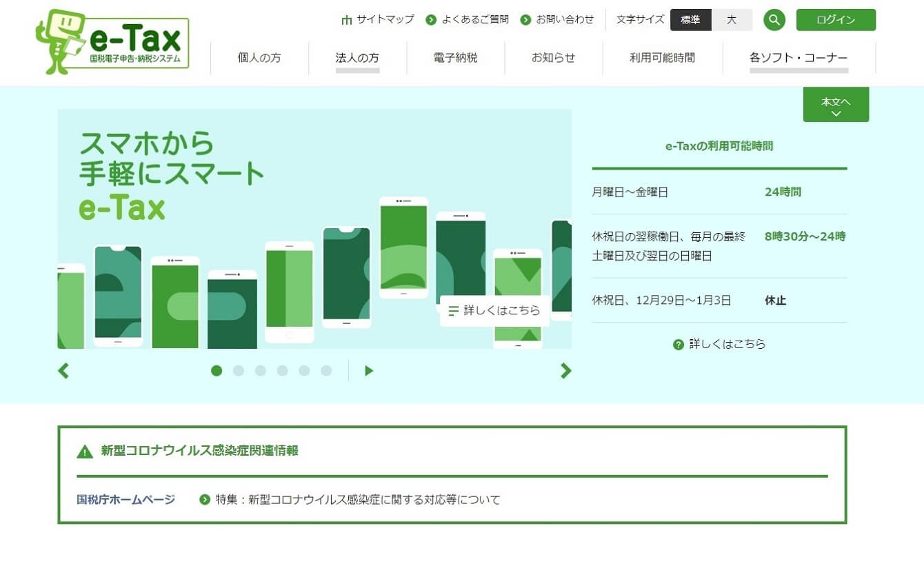
Task: Click the 8時30分～24時 value
Action: 805,236
